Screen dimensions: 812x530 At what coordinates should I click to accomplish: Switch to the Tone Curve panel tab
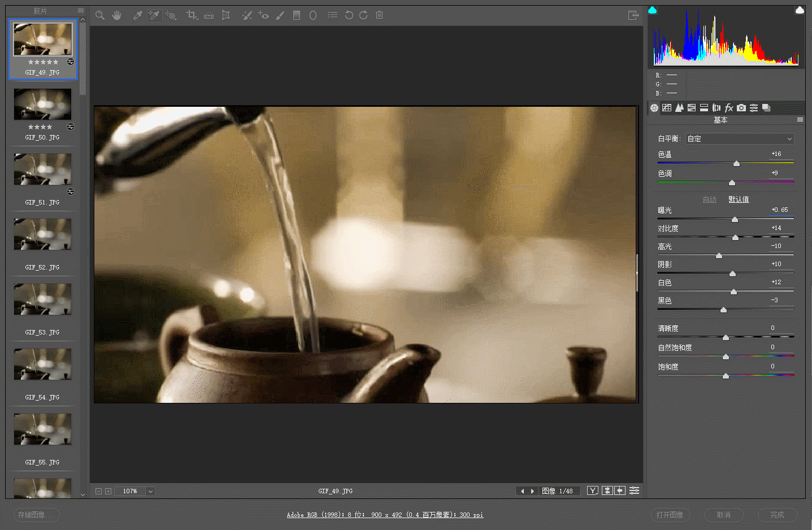(667, 108)
